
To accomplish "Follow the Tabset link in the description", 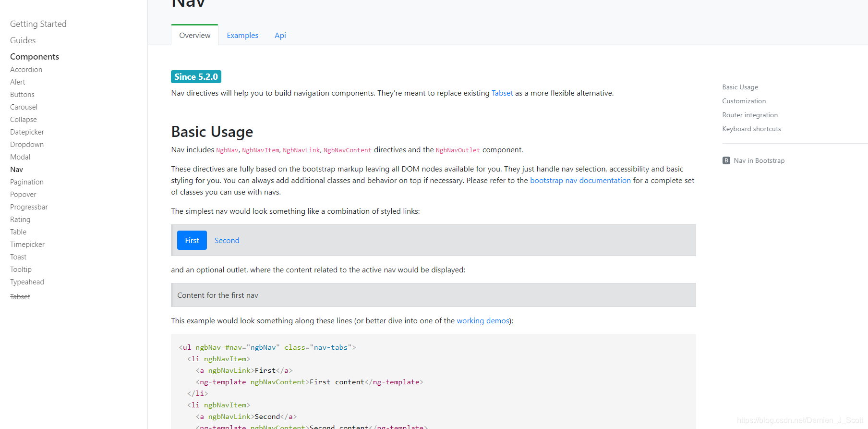I will point(502,93).
